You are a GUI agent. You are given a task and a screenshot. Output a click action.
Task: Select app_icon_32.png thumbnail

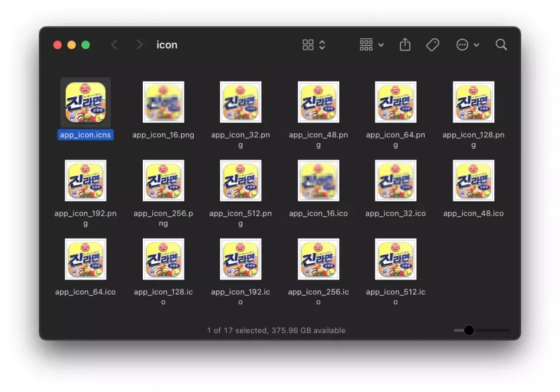241,102
